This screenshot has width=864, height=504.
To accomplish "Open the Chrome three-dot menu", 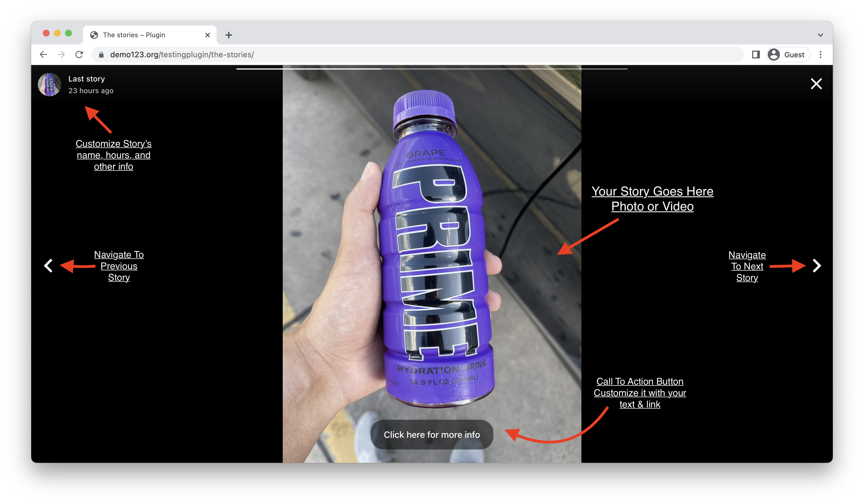I will coord(820,55).
